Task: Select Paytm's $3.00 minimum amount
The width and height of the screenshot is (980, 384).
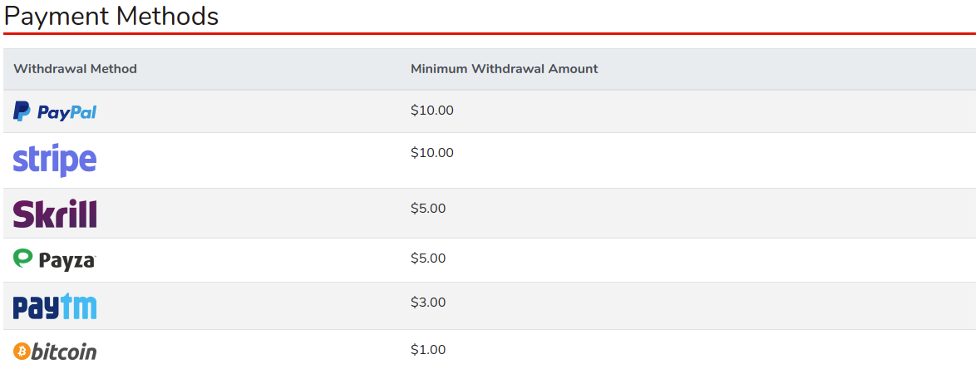Action: pos(427,303)
